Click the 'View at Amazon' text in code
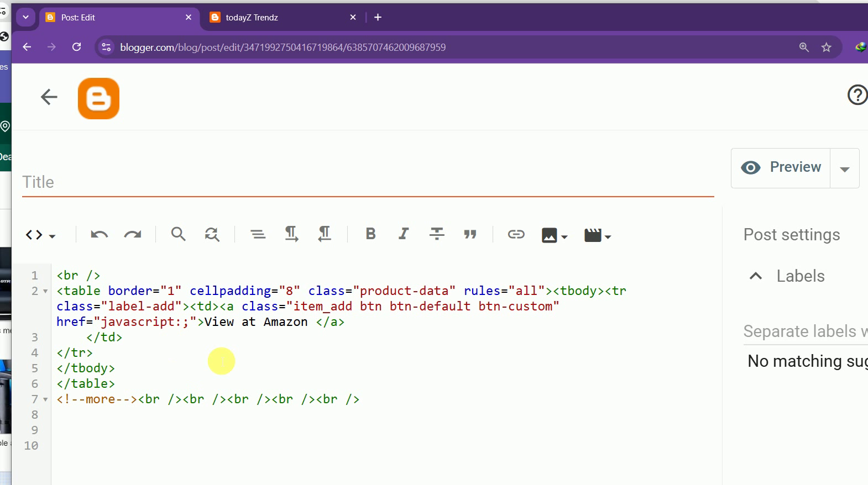 coord(256,322)
